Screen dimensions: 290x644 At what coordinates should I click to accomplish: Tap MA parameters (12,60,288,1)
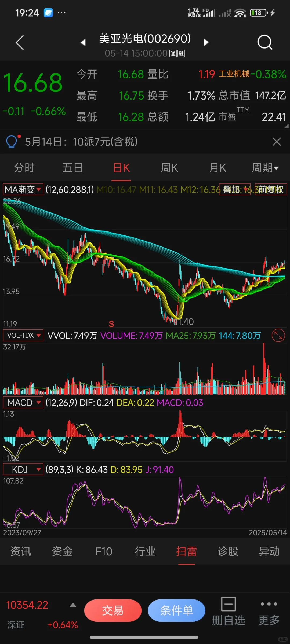click(70, 190)
